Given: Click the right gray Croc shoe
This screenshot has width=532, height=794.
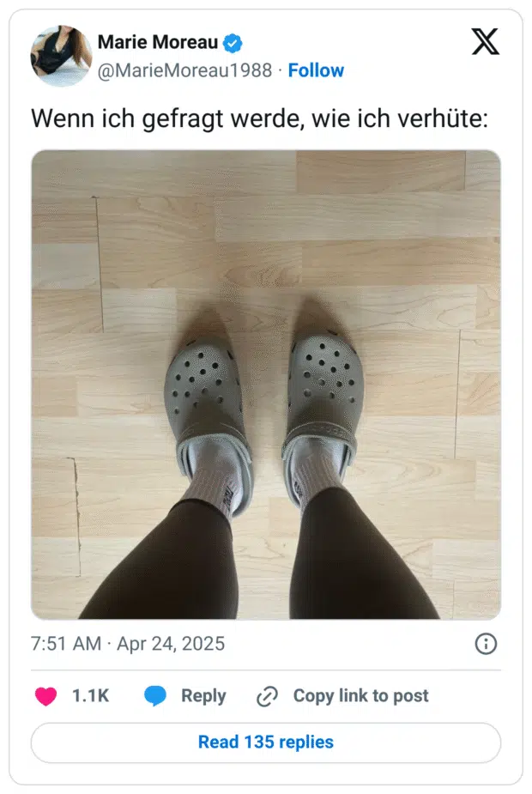Looking at the screenshot, I should [323, 418].
